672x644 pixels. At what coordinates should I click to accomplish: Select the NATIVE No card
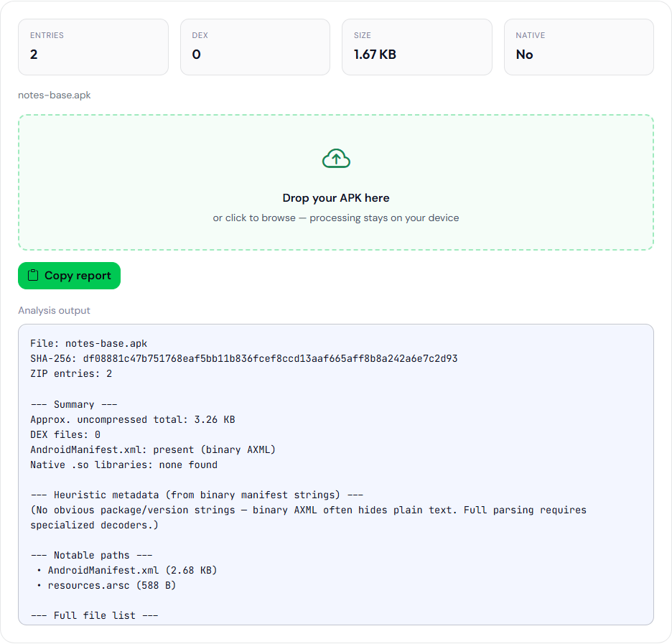coord(579,47)
